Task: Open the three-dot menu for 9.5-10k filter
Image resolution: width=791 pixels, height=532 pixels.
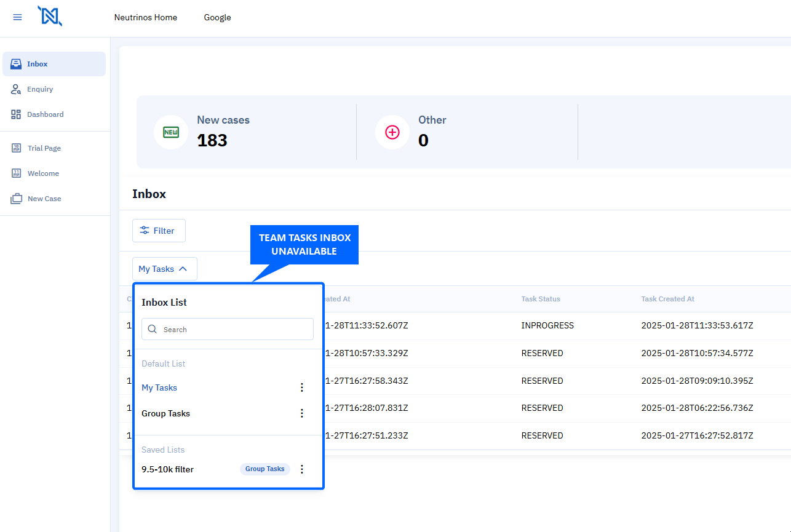Action: (301, 469)
